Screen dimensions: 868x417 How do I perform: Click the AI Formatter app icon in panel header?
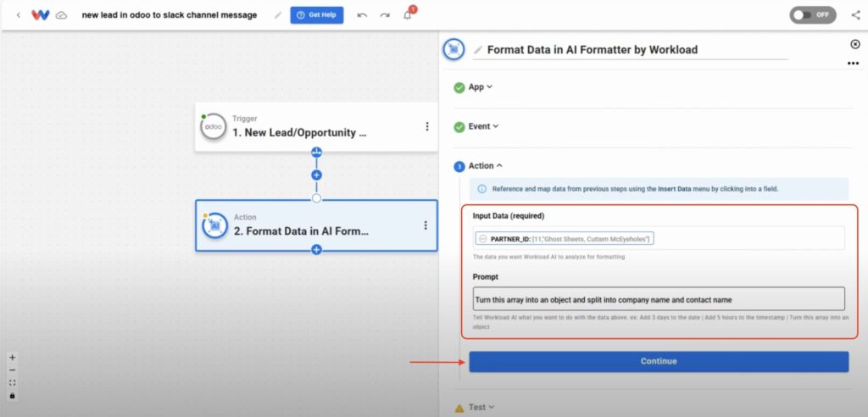454,49
